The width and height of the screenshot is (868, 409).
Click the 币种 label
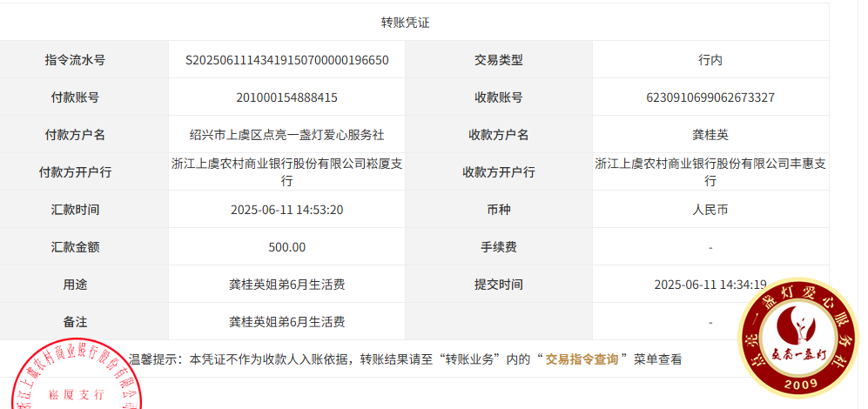click(499, 210)
